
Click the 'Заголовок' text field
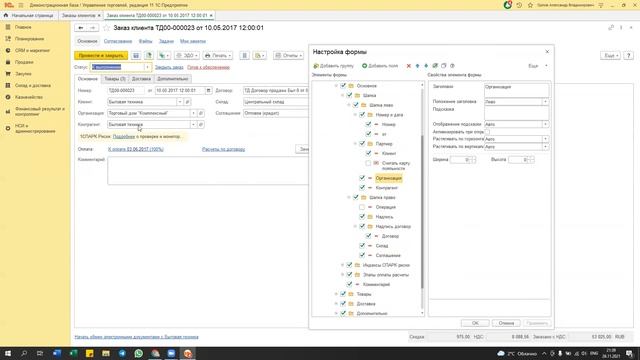[516, 90]
